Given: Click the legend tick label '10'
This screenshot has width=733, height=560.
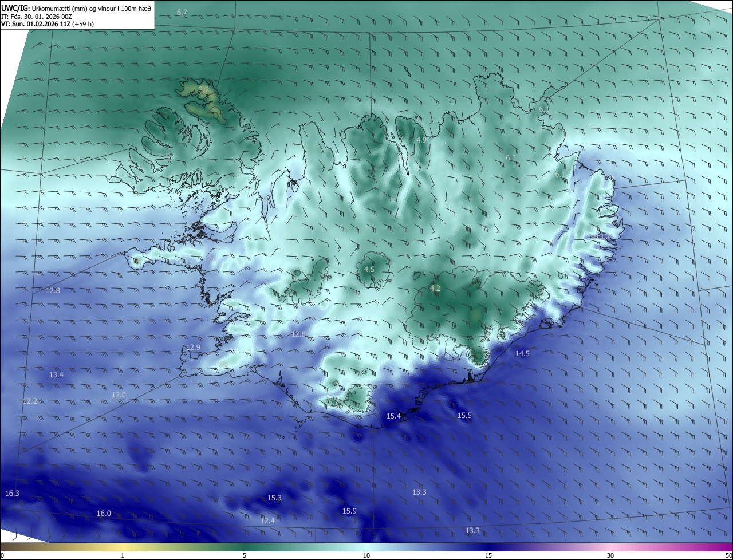Looking at the screenshot, I should point(366,555).
